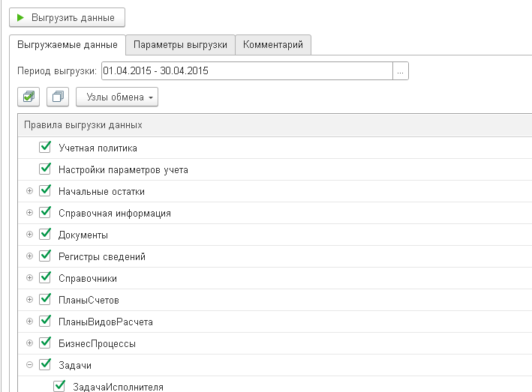The width and height of the screenshot is (532, 392).
Task: Collapse the Задачи tree node
Action: pos(29,365)
